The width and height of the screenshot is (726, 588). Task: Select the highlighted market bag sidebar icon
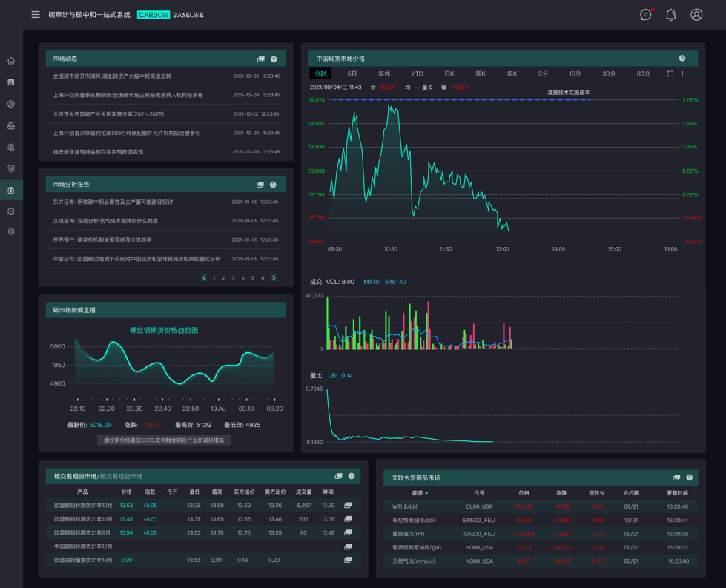[11, 190]
